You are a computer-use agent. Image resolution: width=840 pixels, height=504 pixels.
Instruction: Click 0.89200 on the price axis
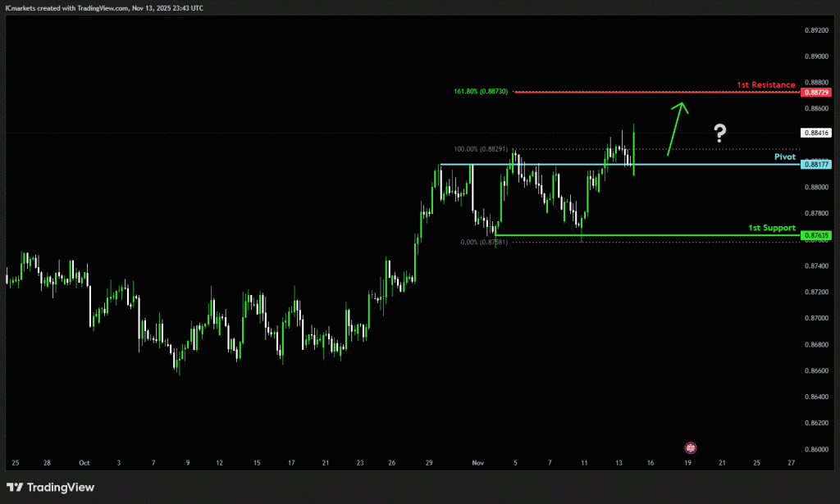[815, 30]
